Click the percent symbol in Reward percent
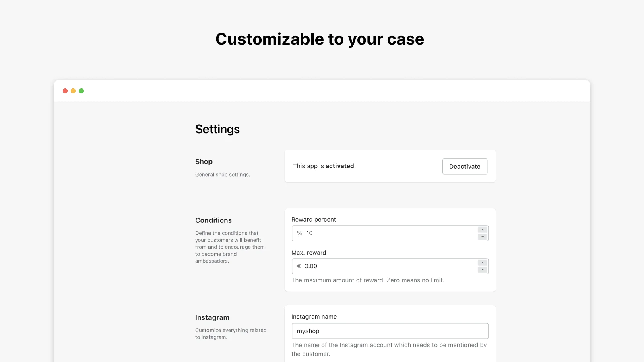The height and width of the screenshot is (362, 644). pos(300,233)
